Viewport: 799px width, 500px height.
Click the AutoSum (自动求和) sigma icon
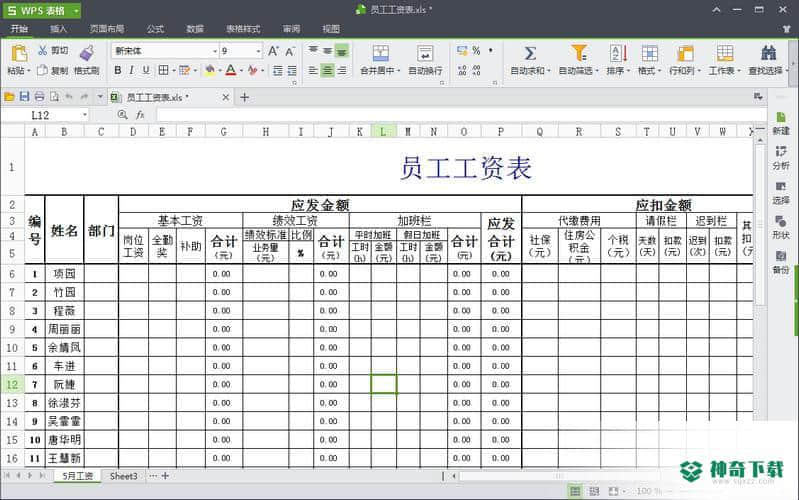530,54
